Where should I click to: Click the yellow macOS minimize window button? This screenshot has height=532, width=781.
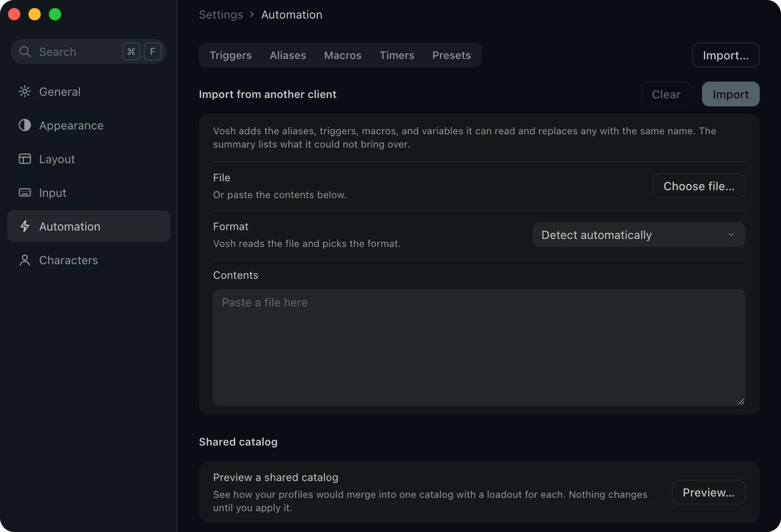click(x=35, y=14)
